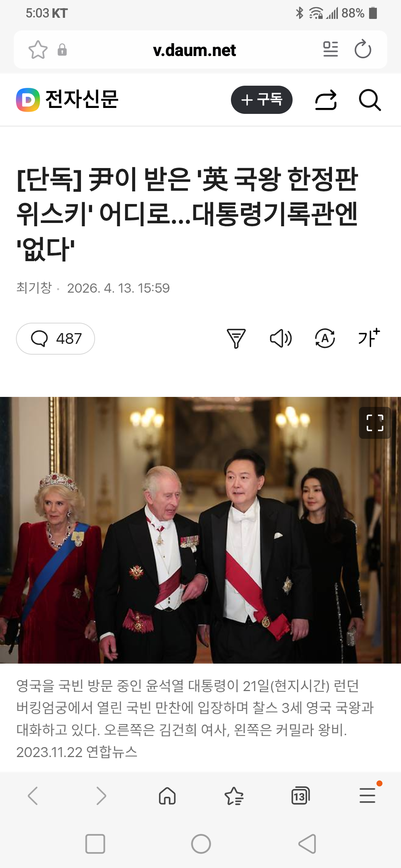401x868 pixels.
Task: Tap the state banquet news photo
Action: pyautogui.click(x=200, y=530)
